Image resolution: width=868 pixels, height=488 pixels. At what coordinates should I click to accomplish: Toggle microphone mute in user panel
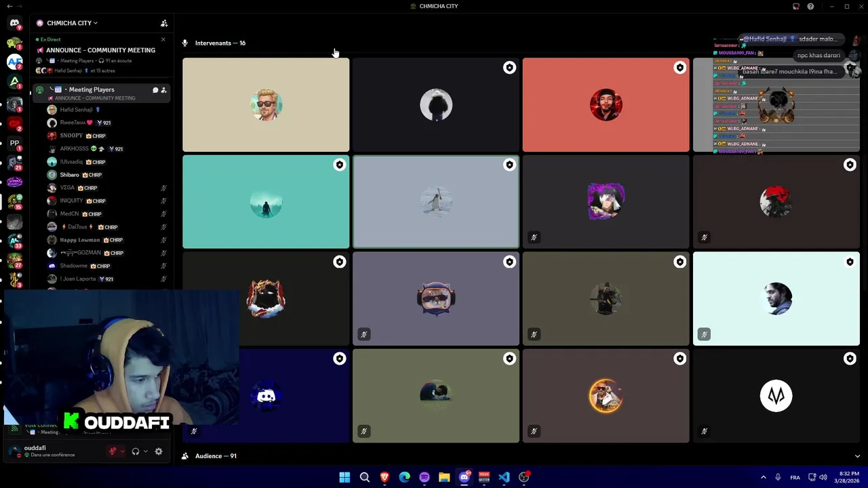pos(113,451)
